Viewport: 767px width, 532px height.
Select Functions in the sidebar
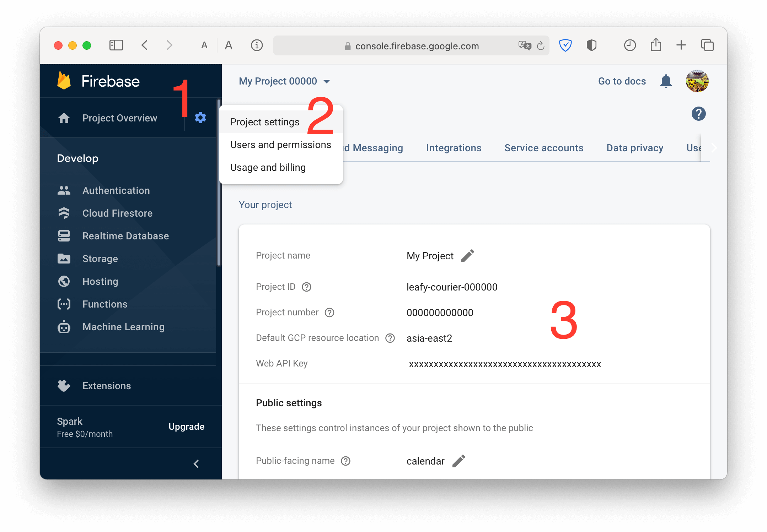(104, 304)
